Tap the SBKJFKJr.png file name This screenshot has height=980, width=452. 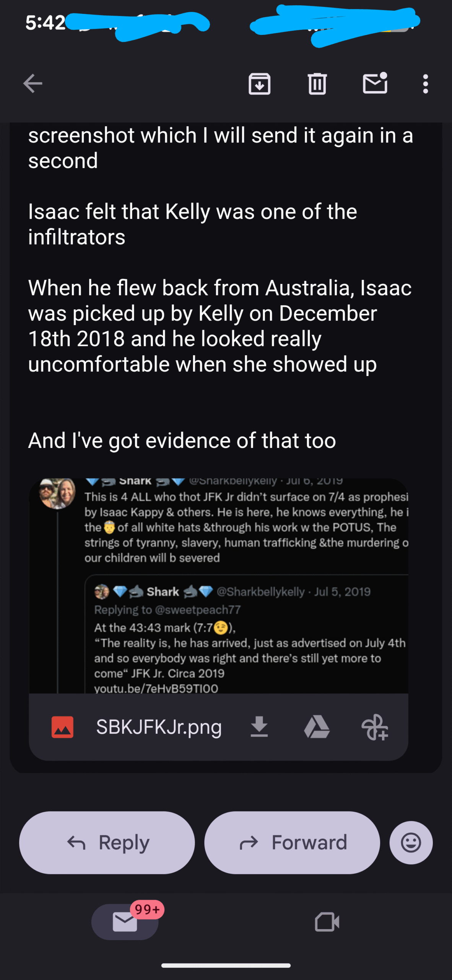click(159, 727)
